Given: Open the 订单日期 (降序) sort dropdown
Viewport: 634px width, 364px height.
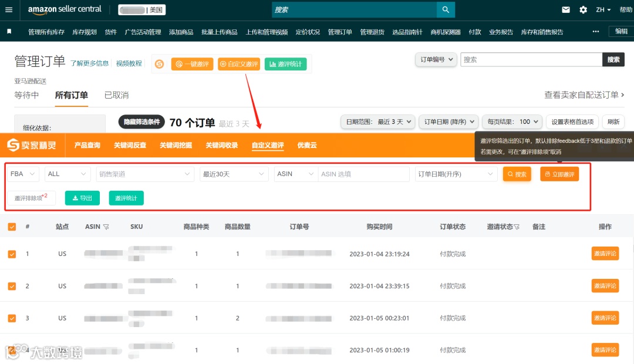Looking at the screenshot, I should 449,122.
